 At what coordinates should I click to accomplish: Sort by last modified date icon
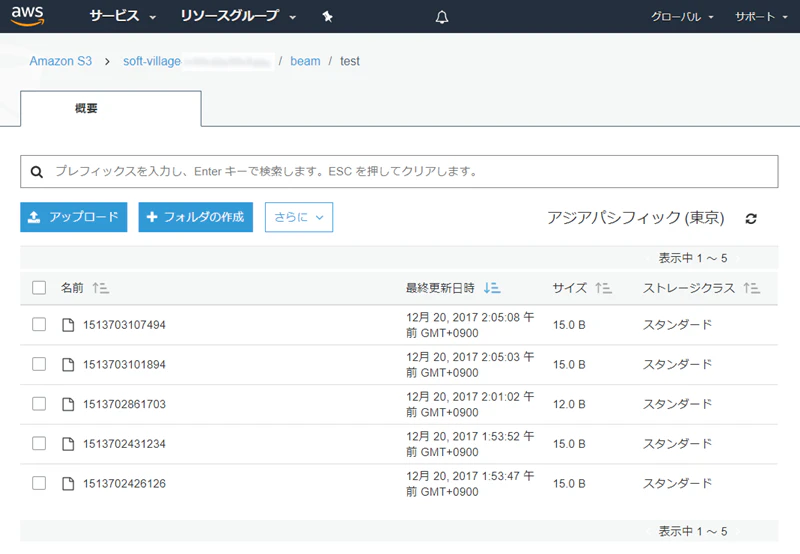click(x=492, y=288)
